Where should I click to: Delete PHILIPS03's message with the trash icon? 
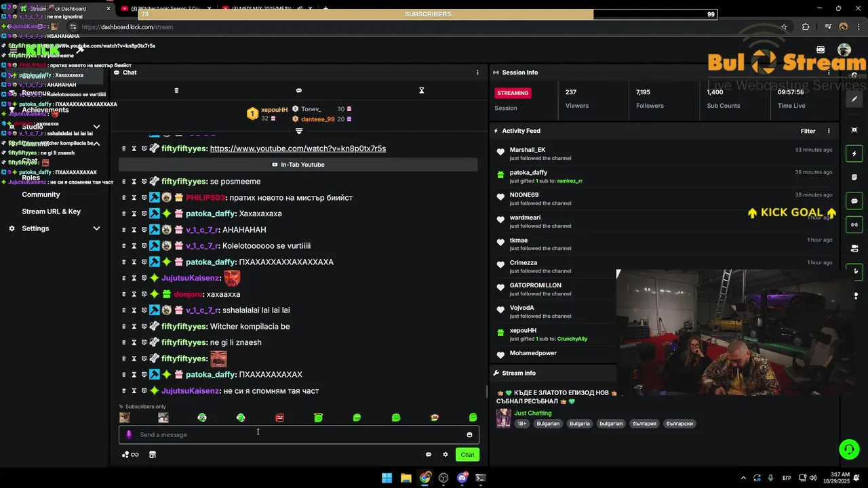(124, 197)
